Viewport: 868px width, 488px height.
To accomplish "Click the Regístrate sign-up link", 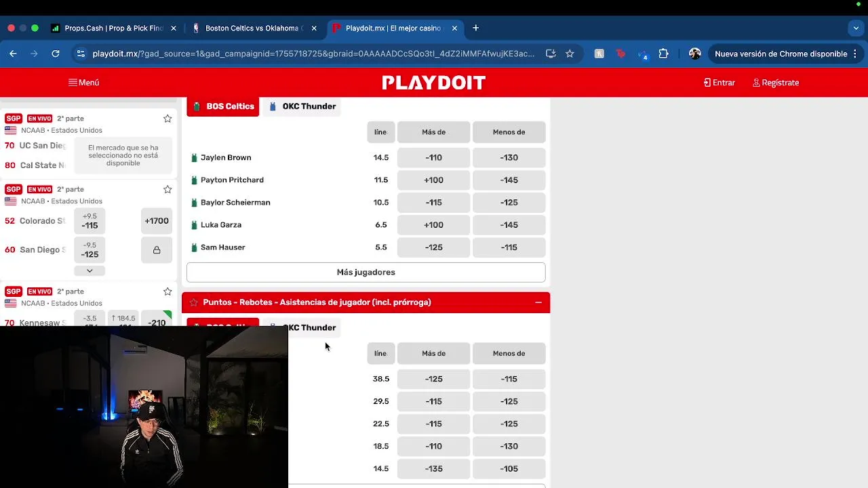I will (x=776, y=83).
